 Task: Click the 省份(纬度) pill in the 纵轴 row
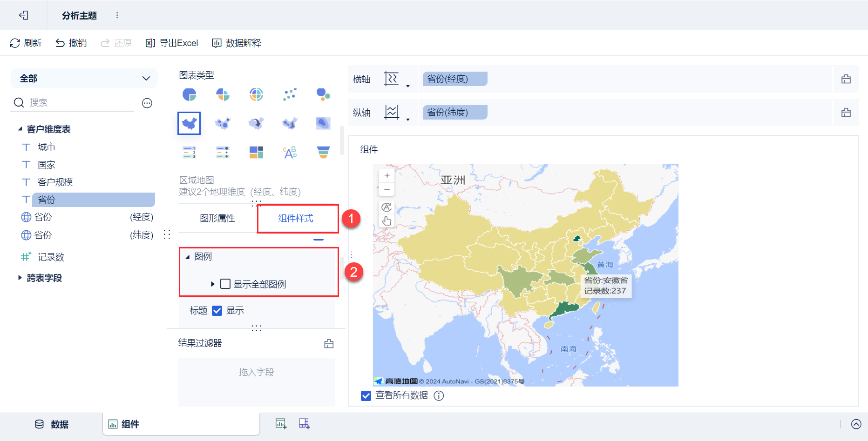point(455,113)
